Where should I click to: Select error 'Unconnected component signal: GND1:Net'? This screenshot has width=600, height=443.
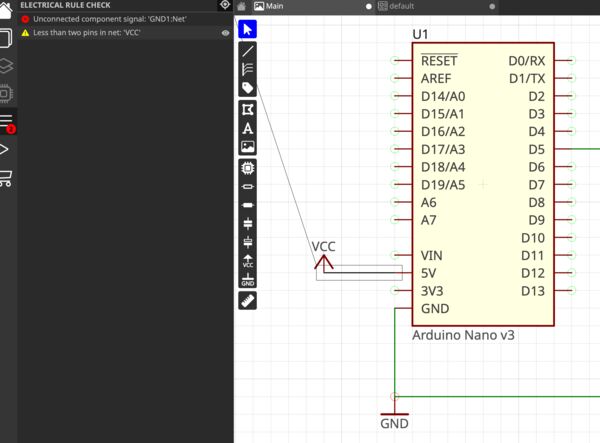coord(126,19)
